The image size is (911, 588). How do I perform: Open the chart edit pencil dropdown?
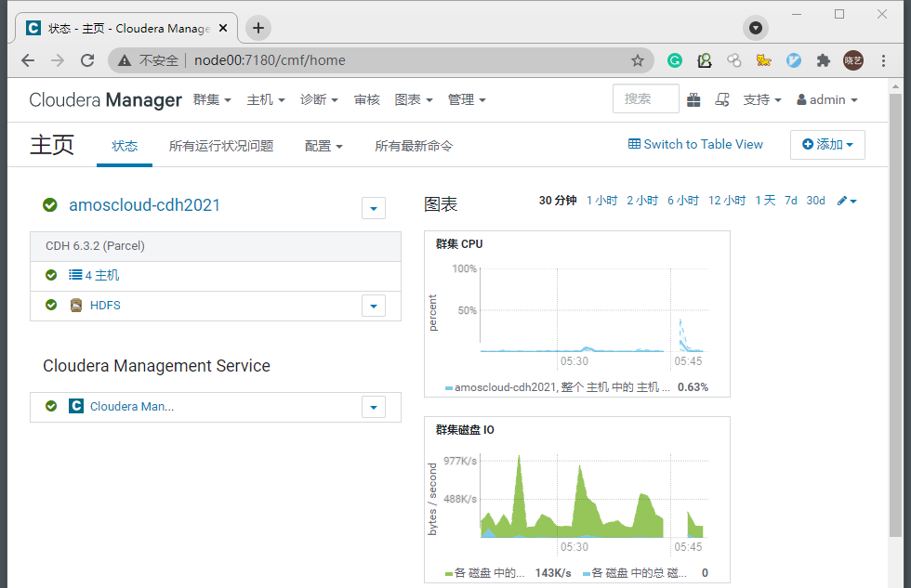[847, 201]
